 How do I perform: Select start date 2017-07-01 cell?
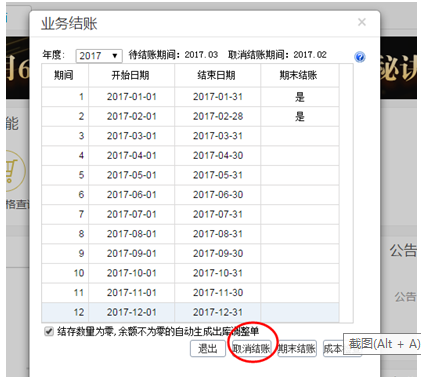tap(131, 214)
